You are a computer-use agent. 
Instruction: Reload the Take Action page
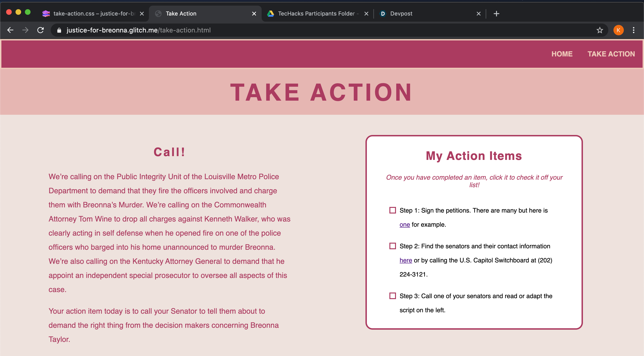pos(40,30)
